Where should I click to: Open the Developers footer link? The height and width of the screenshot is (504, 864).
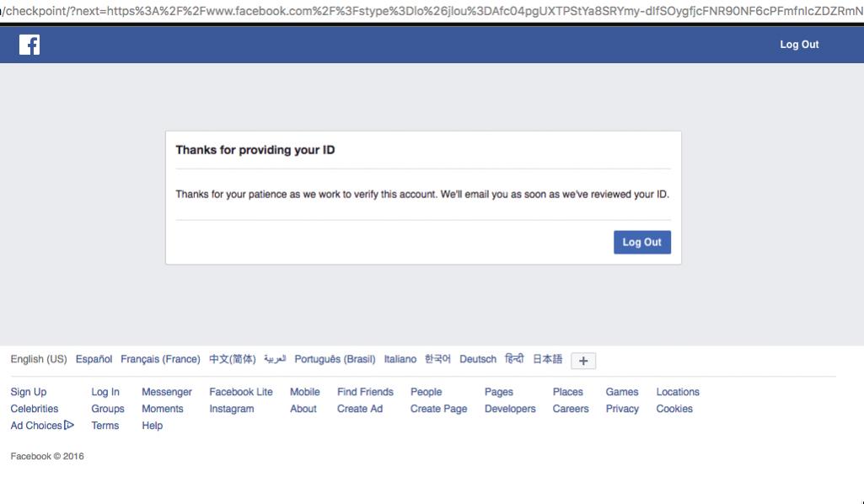click(510, 409)
